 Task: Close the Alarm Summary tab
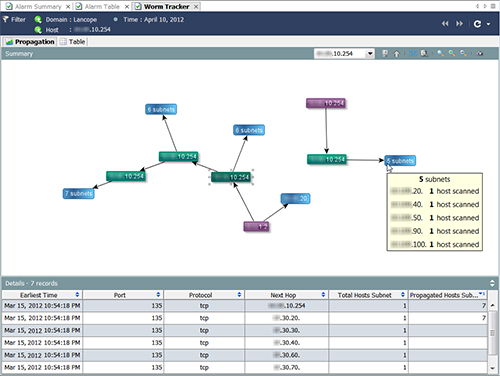click(68, 7)
